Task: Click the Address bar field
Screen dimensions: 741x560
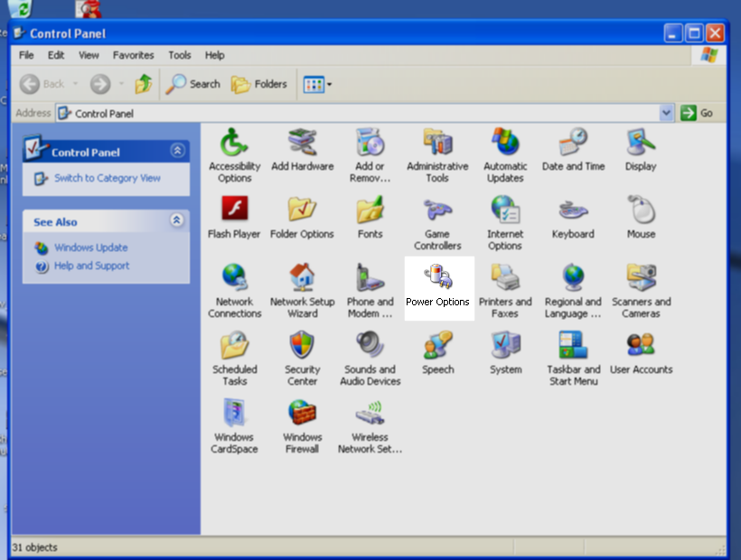Action: tap(358, 113)
